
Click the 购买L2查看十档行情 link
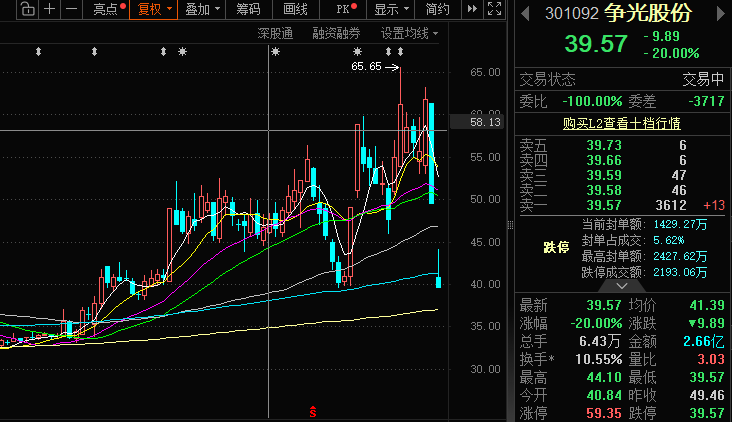point(621,123)
